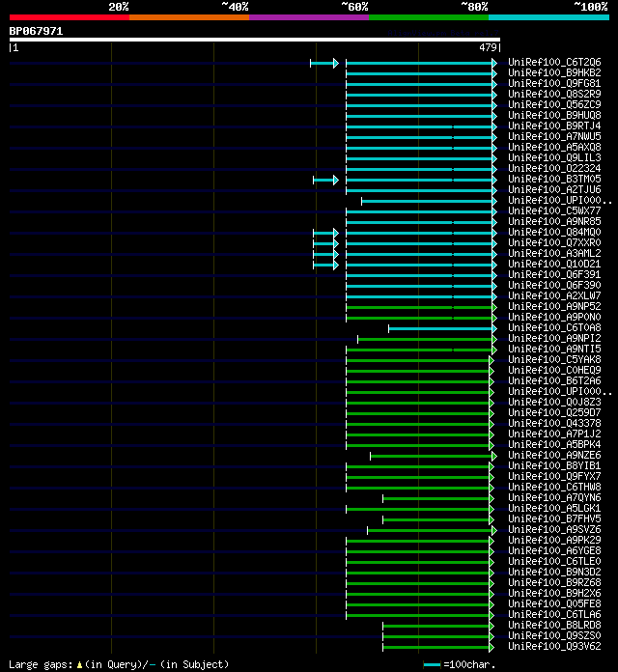Click the short cyan arrow segment in the UniRef100_C6T2Q6 row
618x672 pixels.
[x=324, y=64]
